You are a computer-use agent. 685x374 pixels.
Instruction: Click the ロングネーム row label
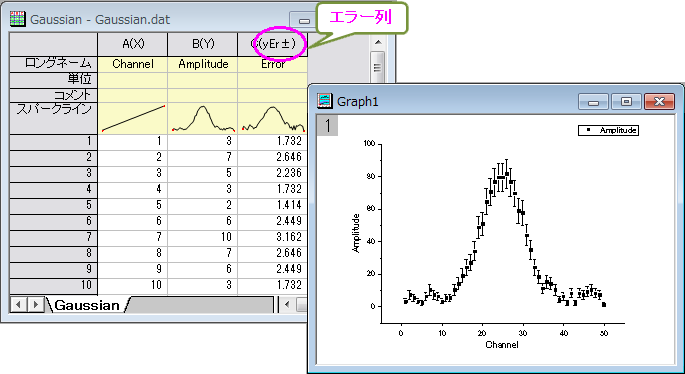(53, 64)
